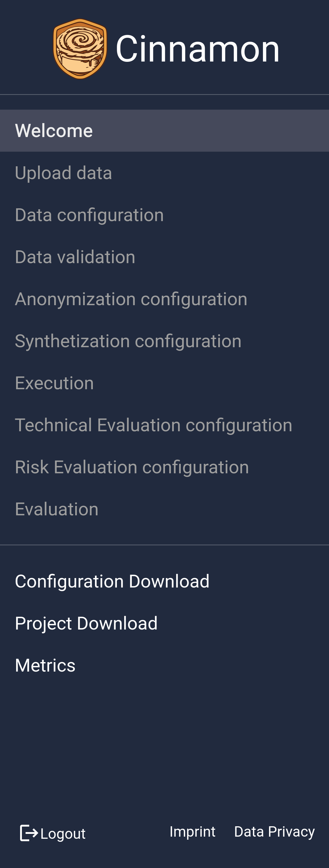This screenshot has height=868, width=329.
Task: Select Anonymization configuration
Action: click(x=131, y=299)
